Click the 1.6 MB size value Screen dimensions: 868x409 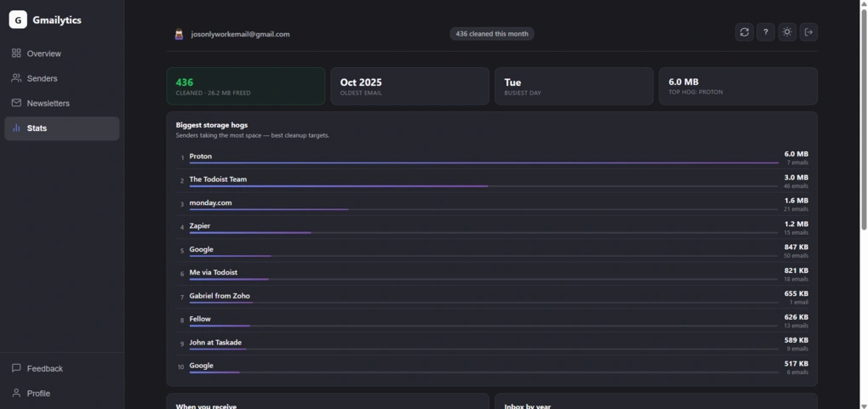(796, 201)
